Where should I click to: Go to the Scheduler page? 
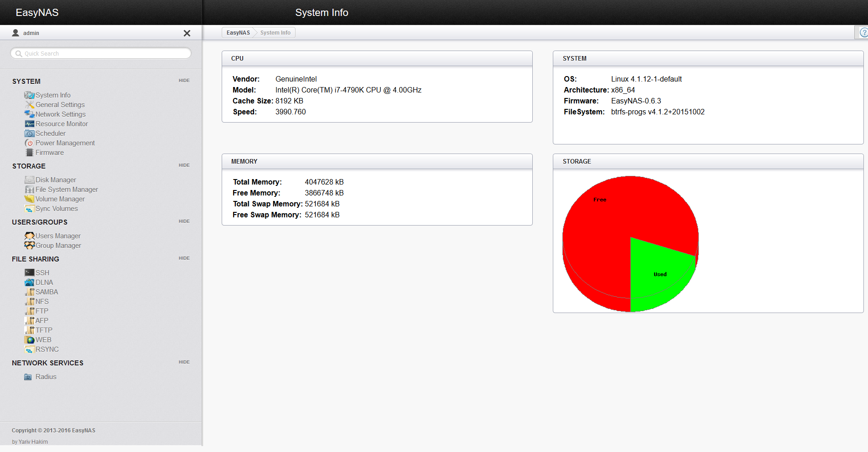[x=51, y=134]
